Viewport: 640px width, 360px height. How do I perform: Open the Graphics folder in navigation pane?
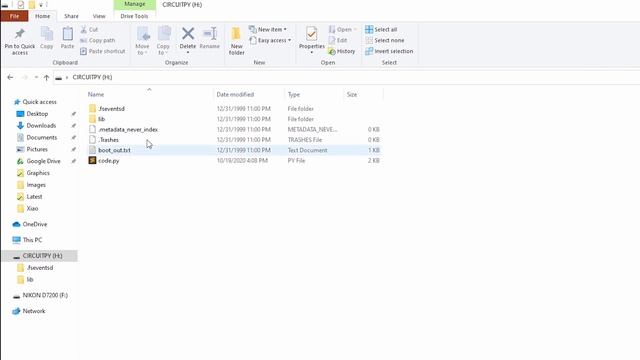click(38, 173)
